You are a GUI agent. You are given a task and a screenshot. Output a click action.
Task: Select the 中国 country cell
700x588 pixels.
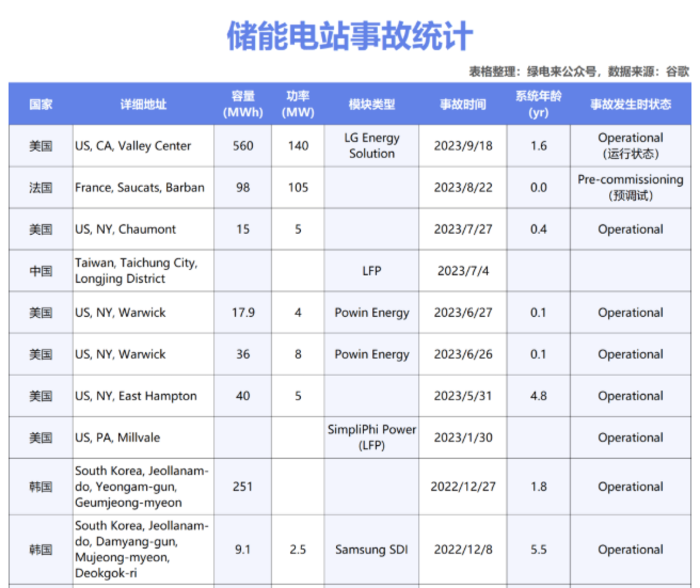(x=41, y=271)
